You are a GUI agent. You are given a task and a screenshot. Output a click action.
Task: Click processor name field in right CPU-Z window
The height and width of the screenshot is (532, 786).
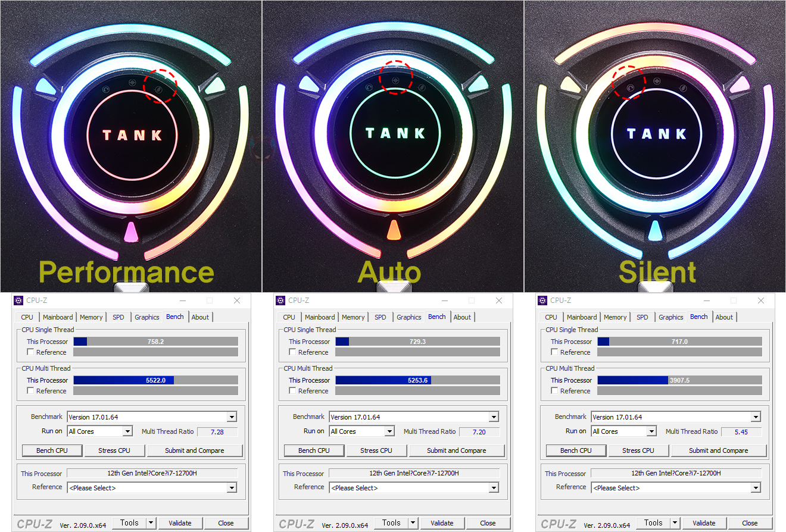pos(676,474)
